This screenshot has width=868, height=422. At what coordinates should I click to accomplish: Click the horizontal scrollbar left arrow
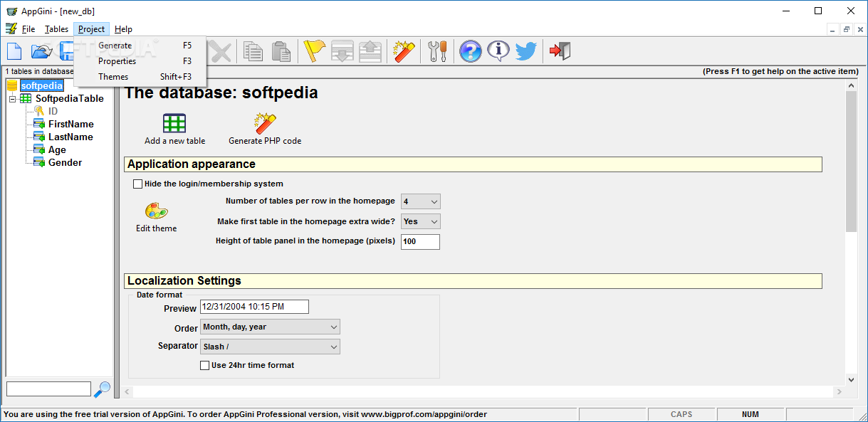pos(127,392)
